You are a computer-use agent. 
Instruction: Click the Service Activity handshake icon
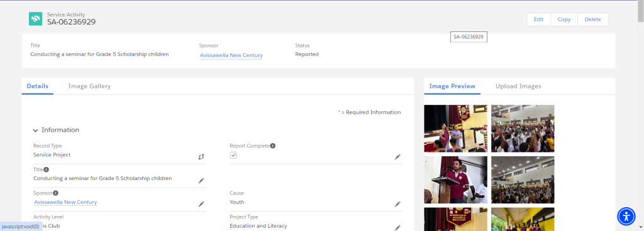click(x=35, y=19)
